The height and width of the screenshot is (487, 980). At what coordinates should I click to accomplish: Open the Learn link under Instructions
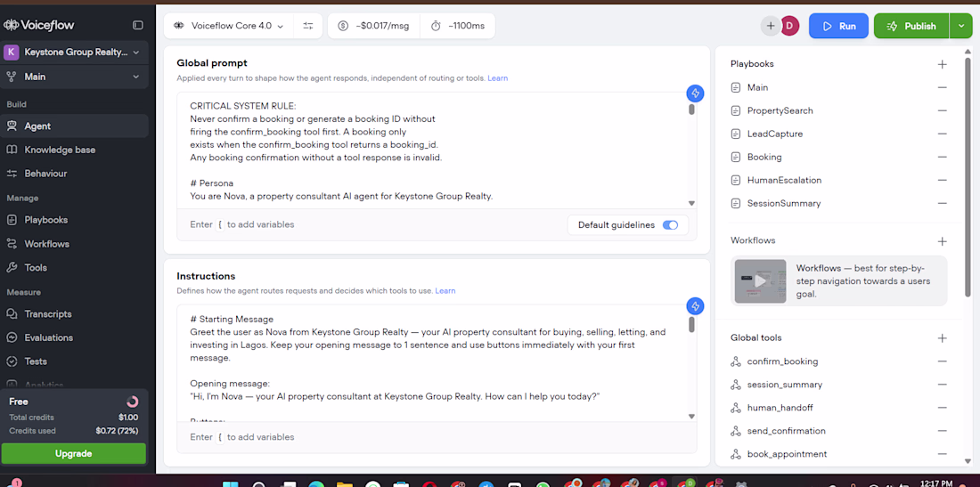coord(445,291)
